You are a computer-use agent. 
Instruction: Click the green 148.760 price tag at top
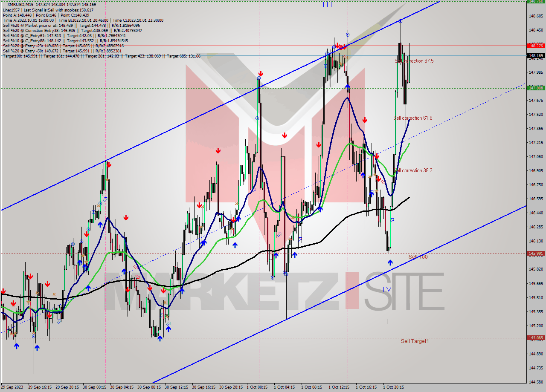click(x=536, y=1)
